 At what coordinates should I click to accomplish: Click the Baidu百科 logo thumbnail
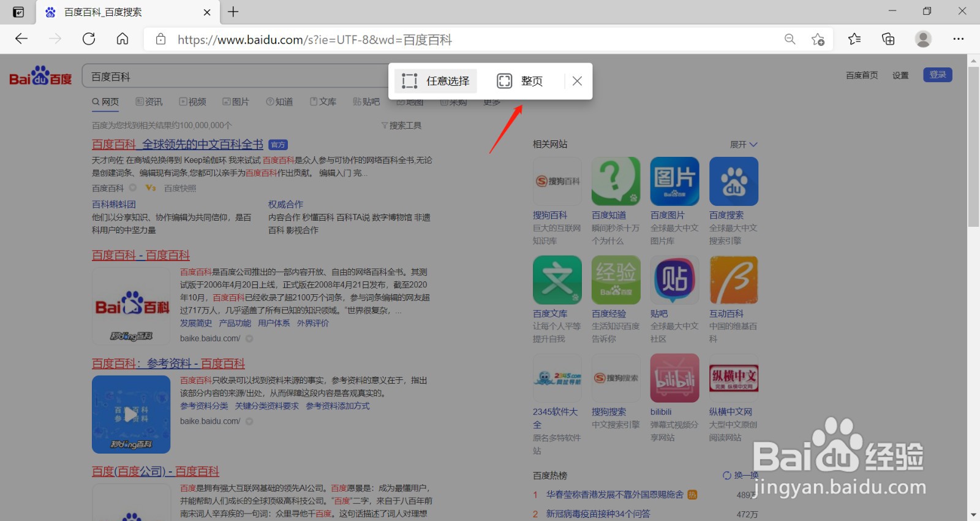[x=131, y=306]
